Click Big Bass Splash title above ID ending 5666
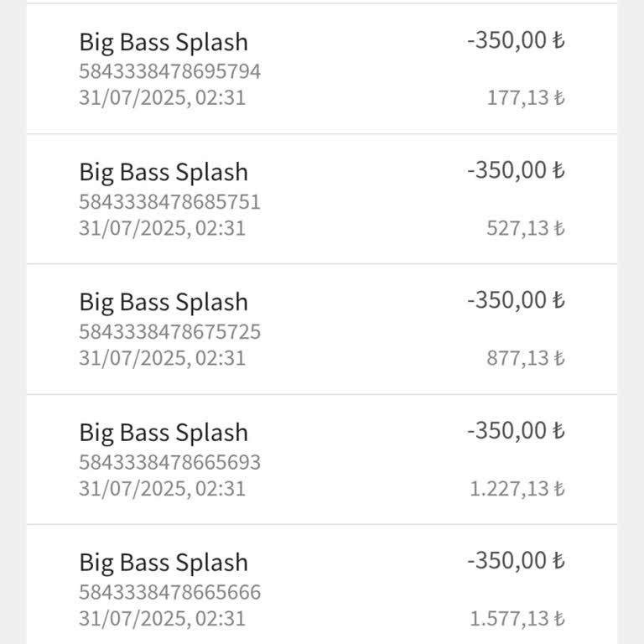This screenshot has height=644, width=644. click(164, 563)
